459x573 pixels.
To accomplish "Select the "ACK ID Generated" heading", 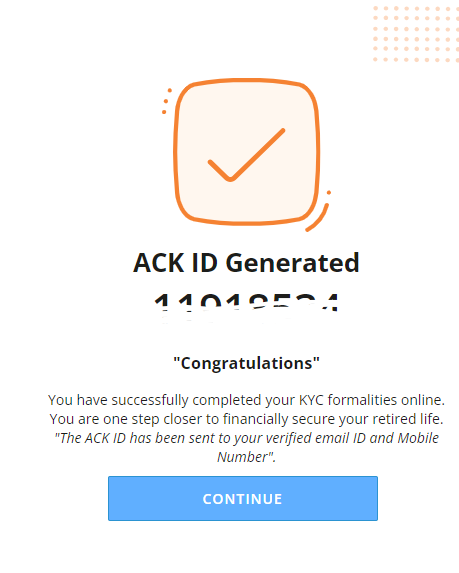I will click(x=246, y=263).
